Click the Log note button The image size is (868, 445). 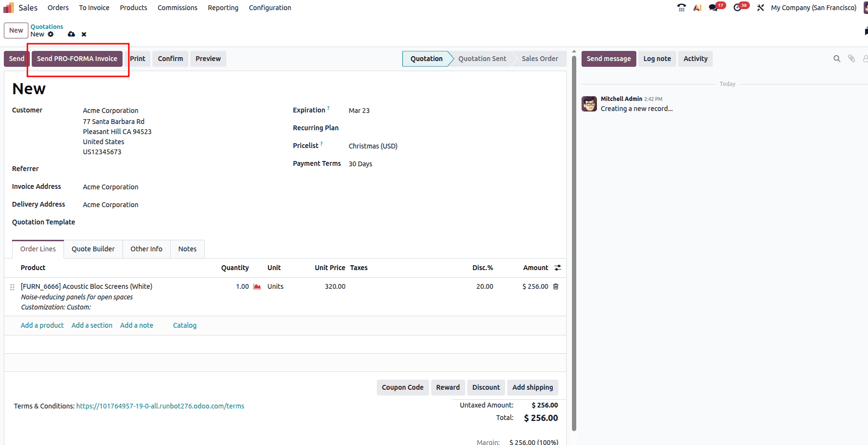657,59
